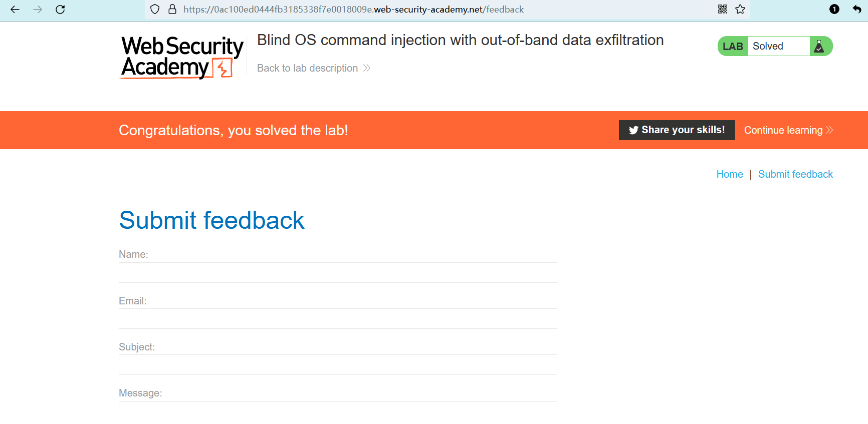
Task: Click into the Subject field
Action: click(x=338, y=365)
